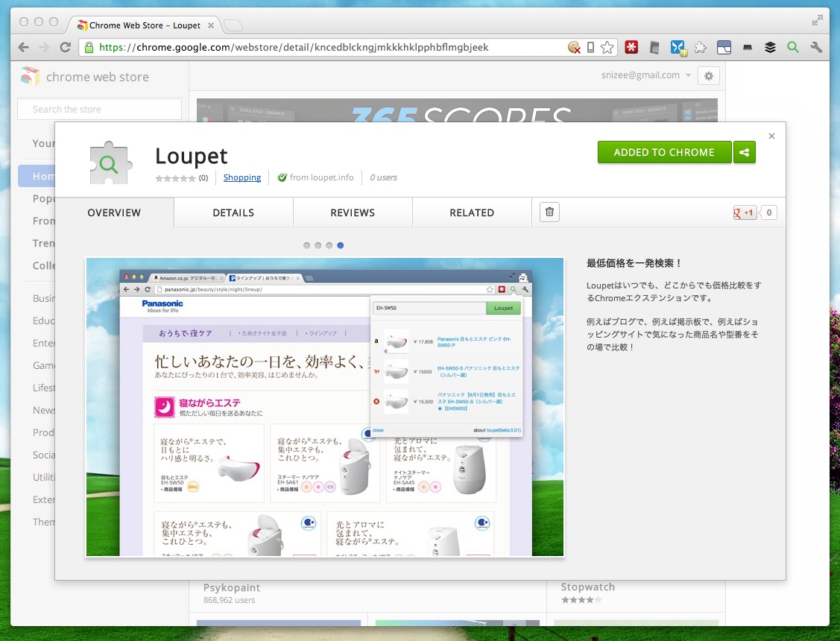Click the green share button beside Added to Chrome

point(744,152)
